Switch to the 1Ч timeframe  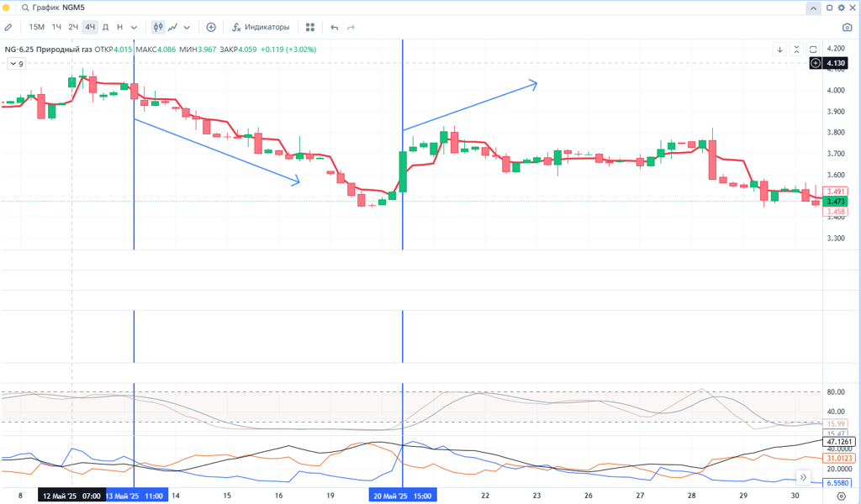click(56, 27)
